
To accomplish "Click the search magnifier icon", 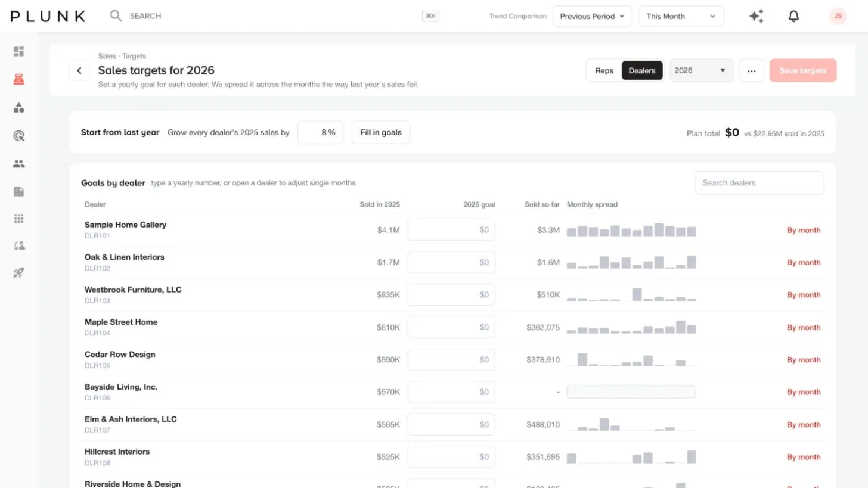I will [x=116, y=16].
